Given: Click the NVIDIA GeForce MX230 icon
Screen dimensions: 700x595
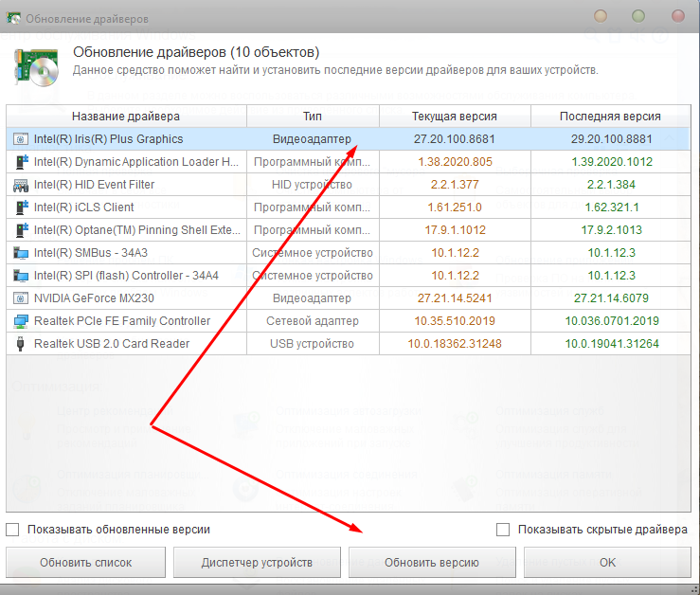Looking at the screenshot, I should coord(20,298).
